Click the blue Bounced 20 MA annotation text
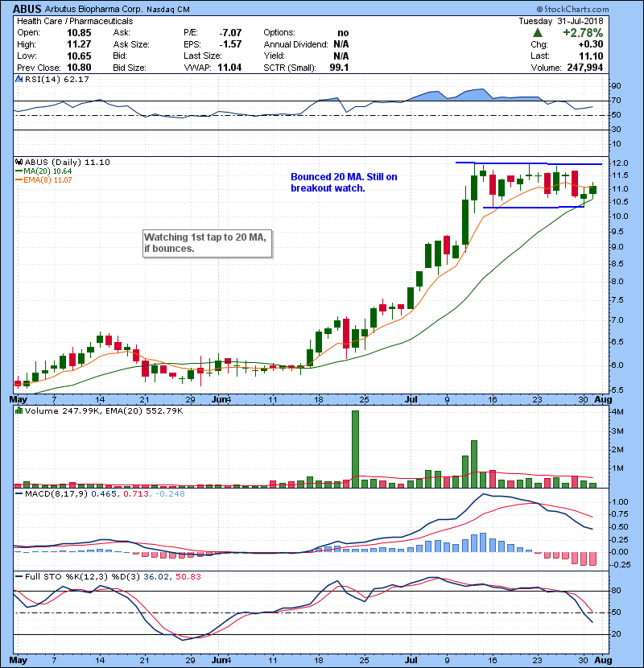The image size is (644, 668). coord(344,183)
